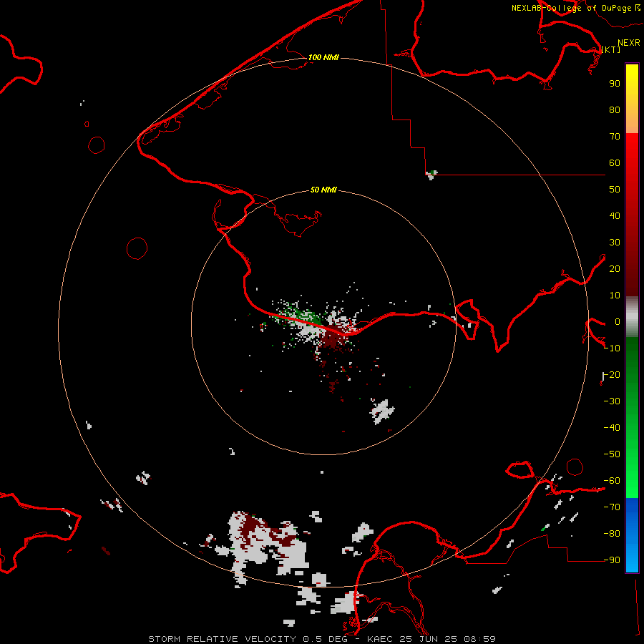Viewport: 644px width, 644px height.
Task: Click the 30 value on the color scale
Action: coord(615,243)
